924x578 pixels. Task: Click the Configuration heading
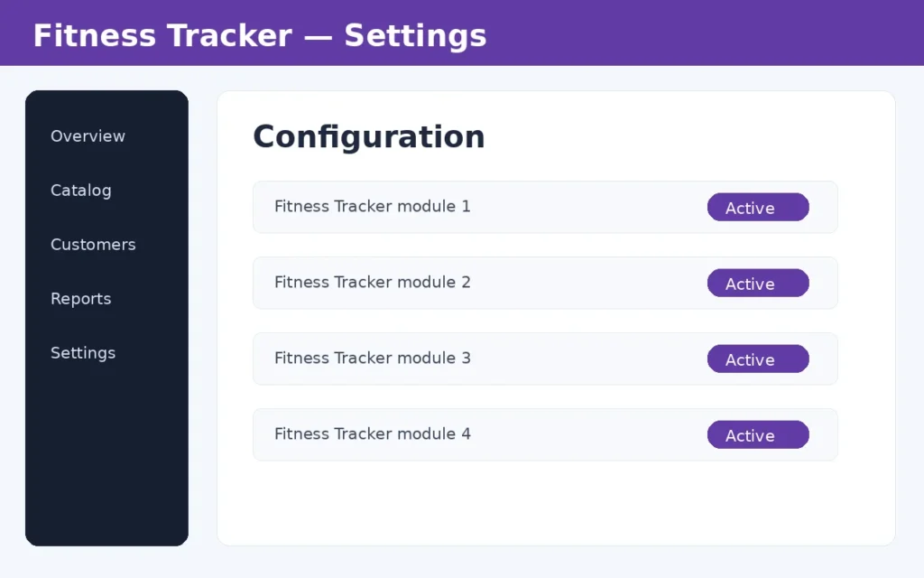pos(369,137)
